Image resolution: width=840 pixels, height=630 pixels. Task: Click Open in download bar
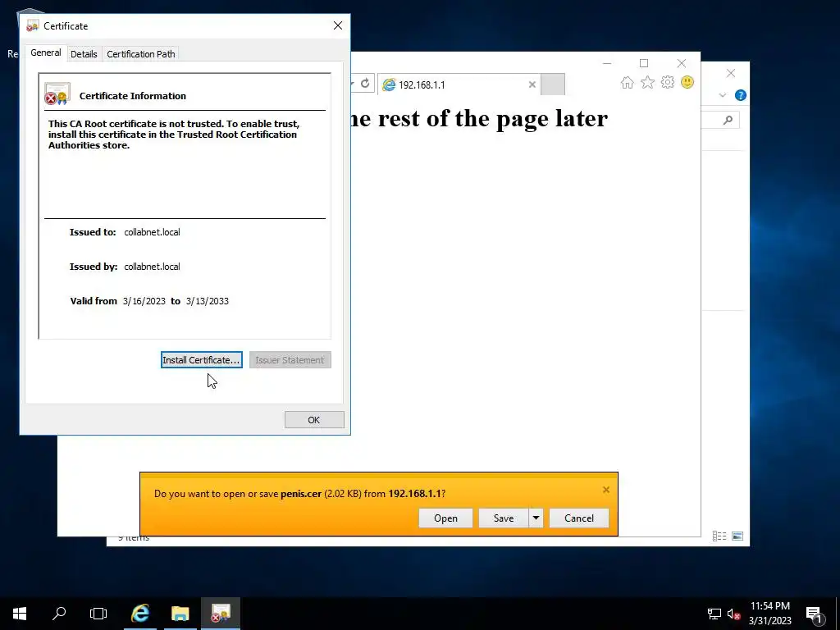[x=445, y=518]
